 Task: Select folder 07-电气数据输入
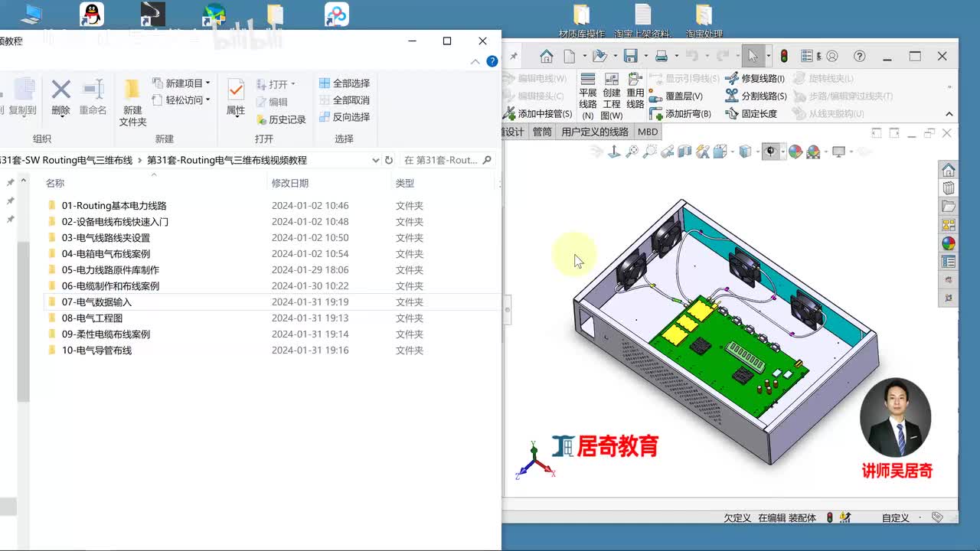pyautogui.click(x=96, y=302)
